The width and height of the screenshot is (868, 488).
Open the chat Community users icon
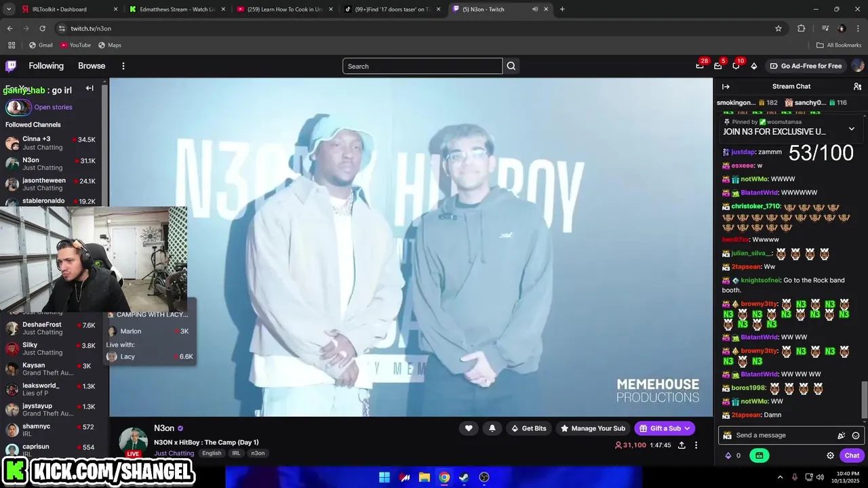[857, 87]
